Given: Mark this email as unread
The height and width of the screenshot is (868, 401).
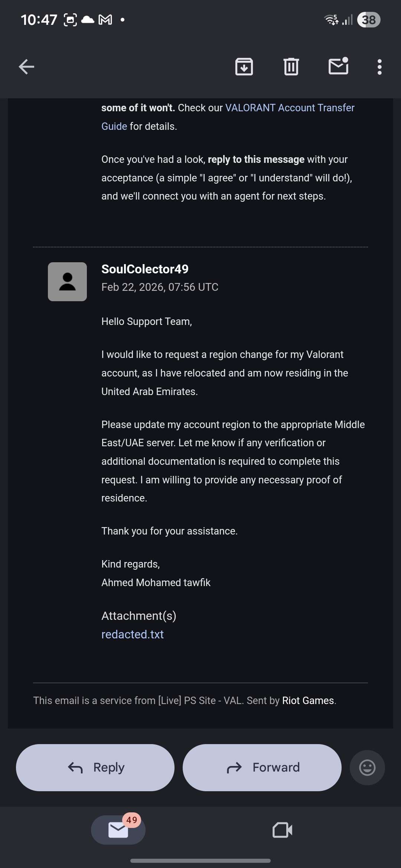Looking at the screenshot, I should click(x=338, y=66).
